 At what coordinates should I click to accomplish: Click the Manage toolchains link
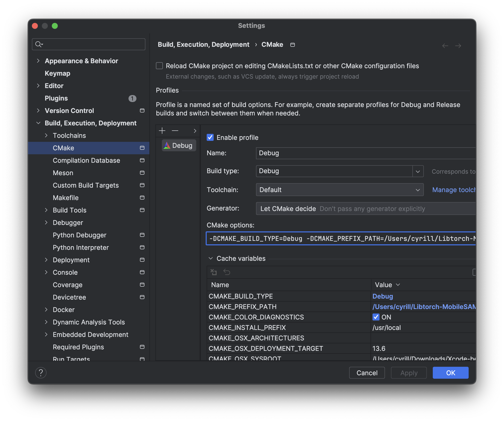tap(454, 190)
